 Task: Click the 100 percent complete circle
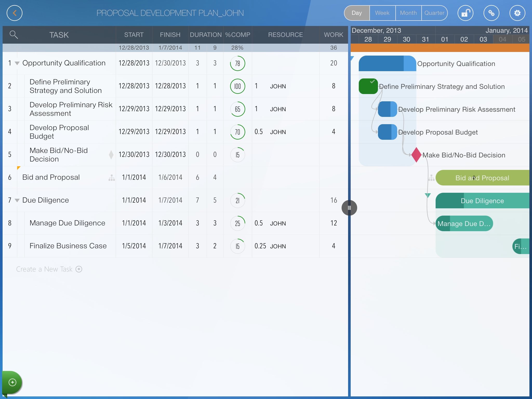coord(237,86)
